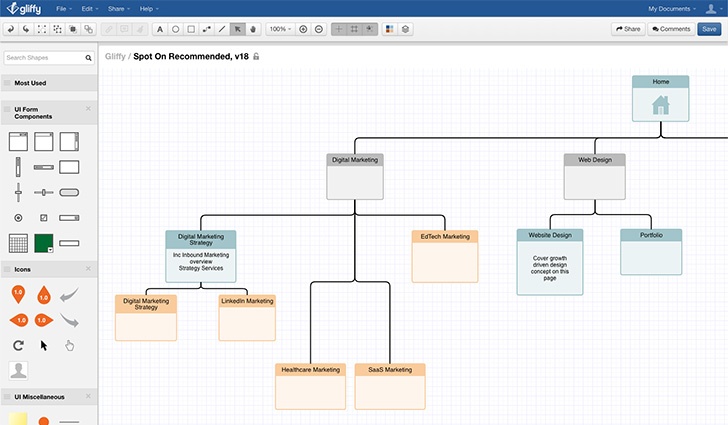This screenshot has height=425, width=728.
Task: Select the Rectangle drawing tool
Action: point(191,29)
